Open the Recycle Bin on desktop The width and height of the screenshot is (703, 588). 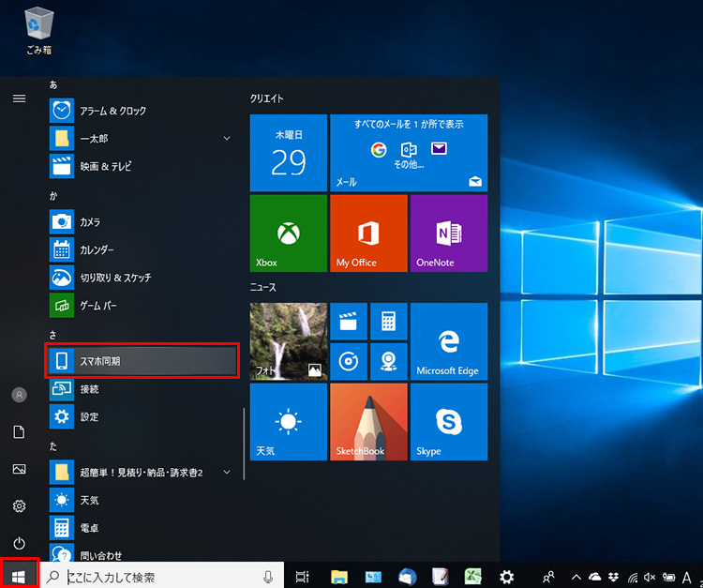tap(39, 28)
